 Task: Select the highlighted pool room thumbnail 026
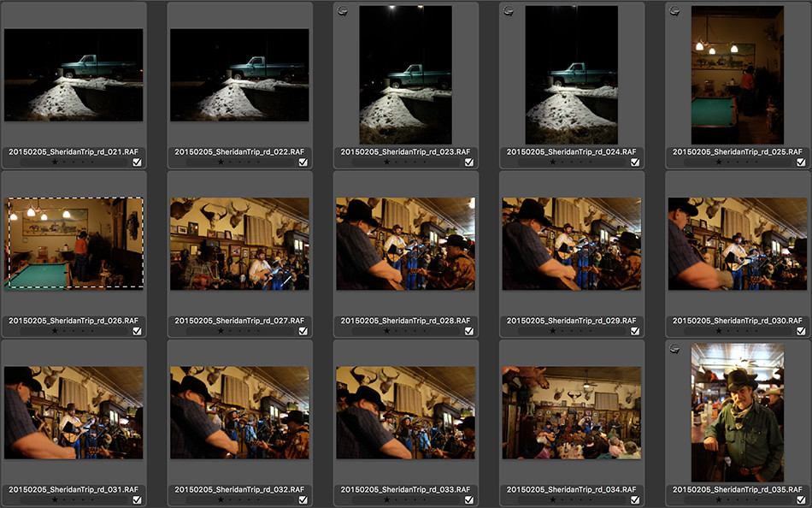click(x=74, y=243)
